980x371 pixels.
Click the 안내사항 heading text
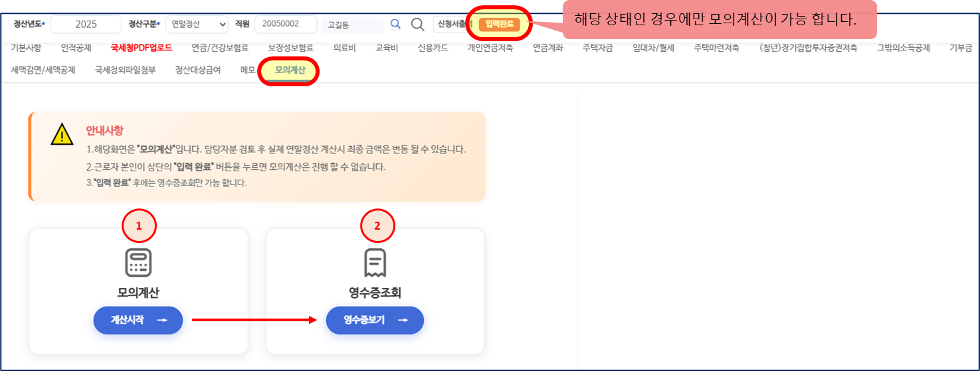[104, 130]
